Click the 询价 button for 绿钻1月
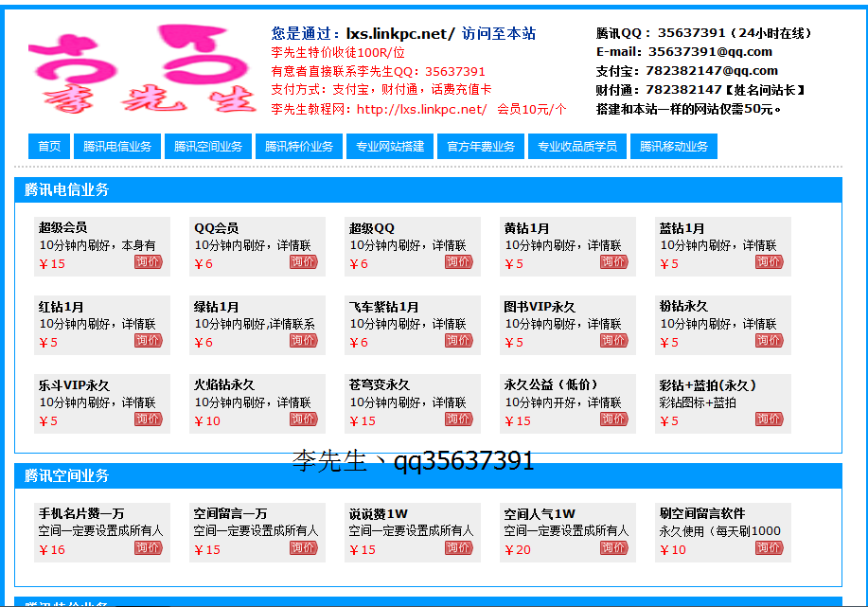Viewport: 868px width, 607px height. [303, 341]
